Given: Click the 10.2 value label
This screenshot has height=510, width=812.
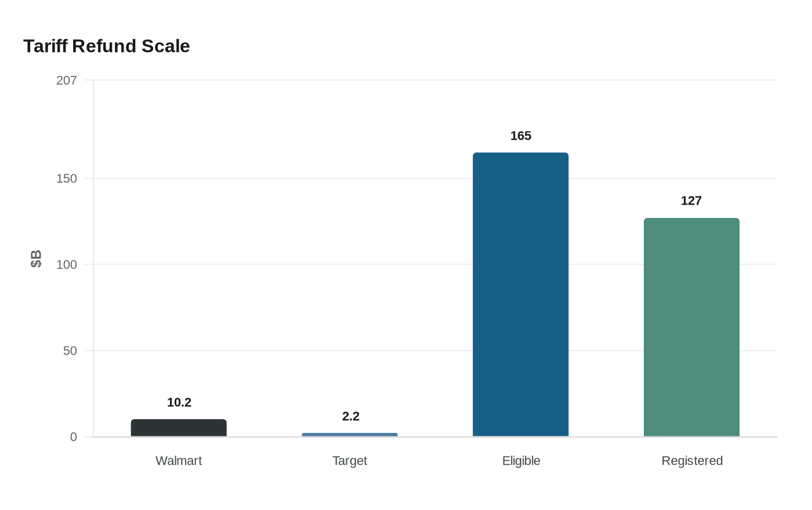Looking at the screenshot, I should 179,402.
